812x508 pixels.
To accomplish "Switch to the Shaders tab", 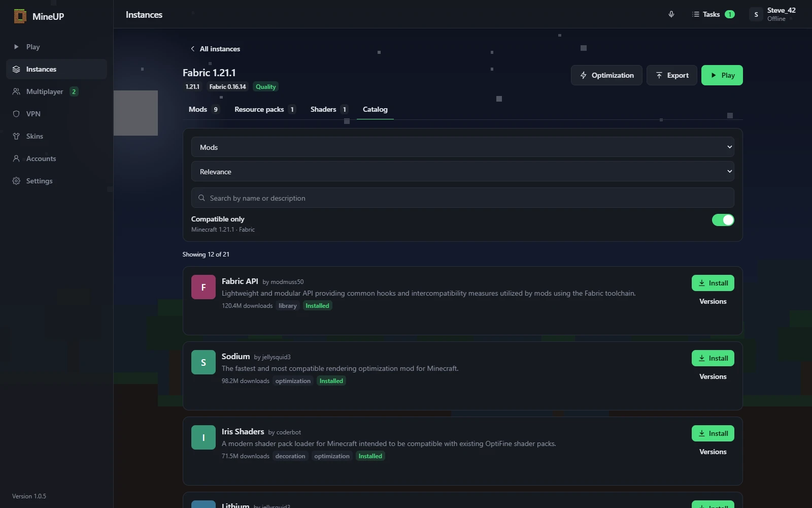I will coord(329,109).
